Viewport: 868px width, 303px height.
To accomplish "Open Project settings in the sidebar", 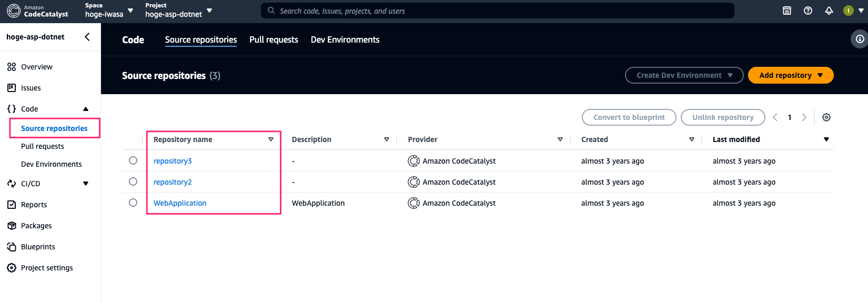I will click(47, 268).
